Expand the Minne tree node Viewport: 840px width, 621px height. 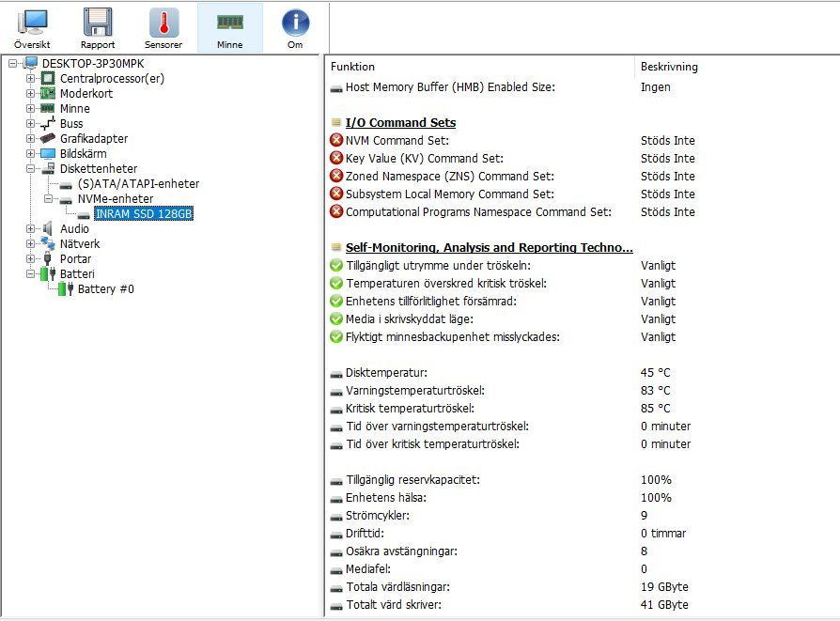(30, 109)
